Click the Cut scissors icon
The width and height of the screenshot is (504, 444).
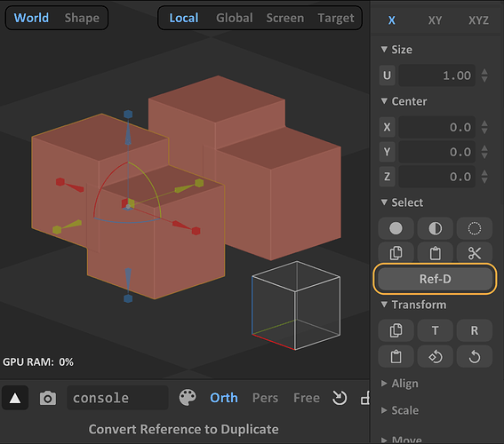click(x=475, y=253)
